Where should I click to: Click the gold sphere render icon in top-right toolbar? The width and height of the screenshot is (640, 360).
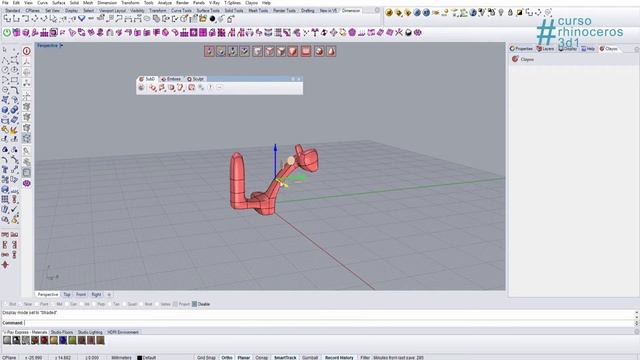pyautogui.click(x=389, y=13)
